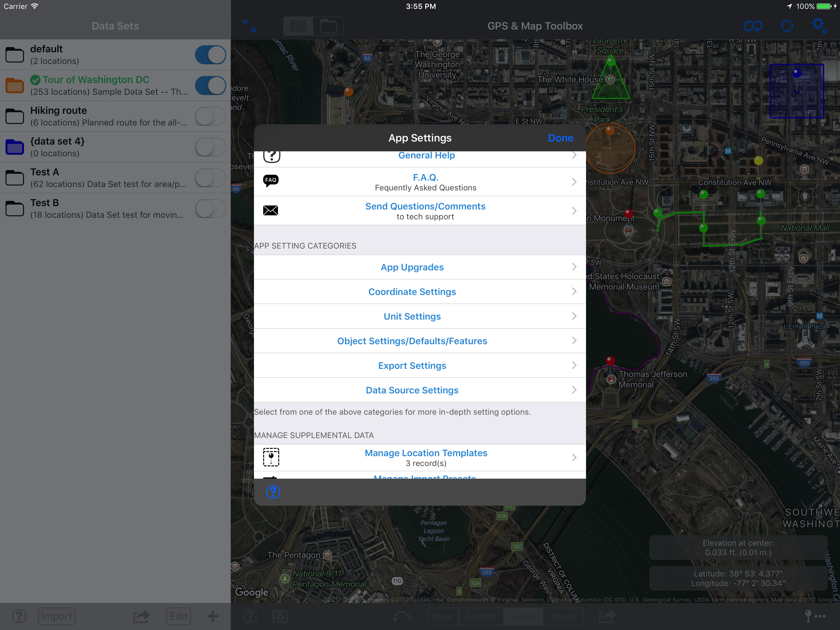This screenshot has width=840, height=630.
Task: Open Coordinate Settings chevron
Action: tap(574, 291)
